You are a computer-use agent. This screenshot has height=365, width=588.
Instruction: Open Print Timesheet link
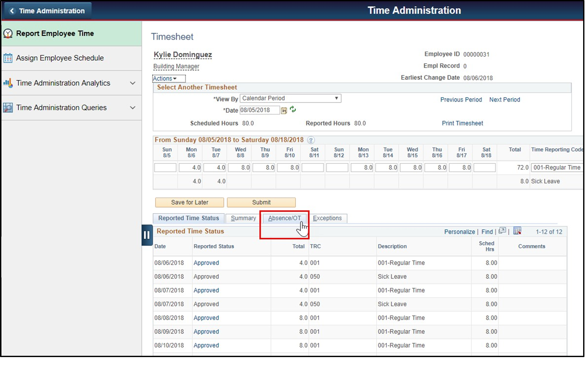462,123
